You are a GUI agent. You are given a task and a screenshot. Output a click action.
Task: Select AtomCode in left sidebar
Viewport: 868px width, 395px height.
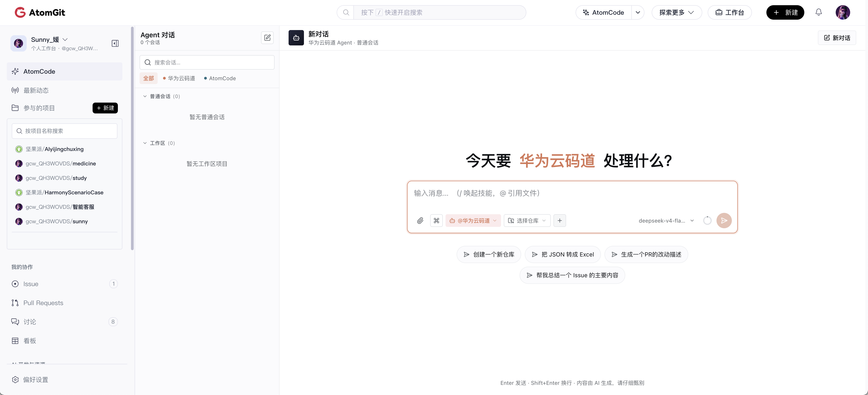pyautogui.click(x=64, y=71)
